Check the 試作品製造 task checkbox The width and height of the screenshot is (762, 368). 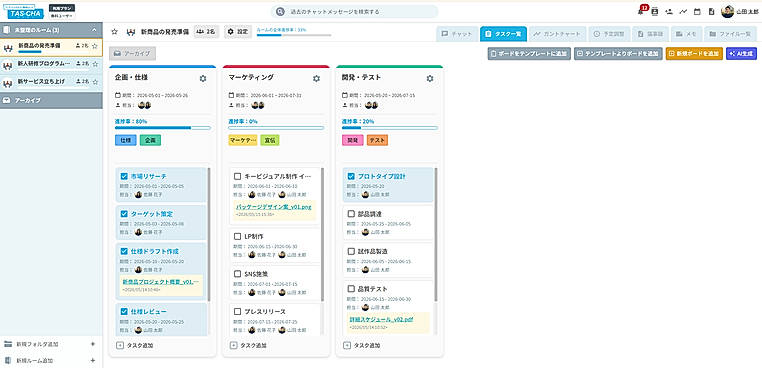[x=351, y=251]
